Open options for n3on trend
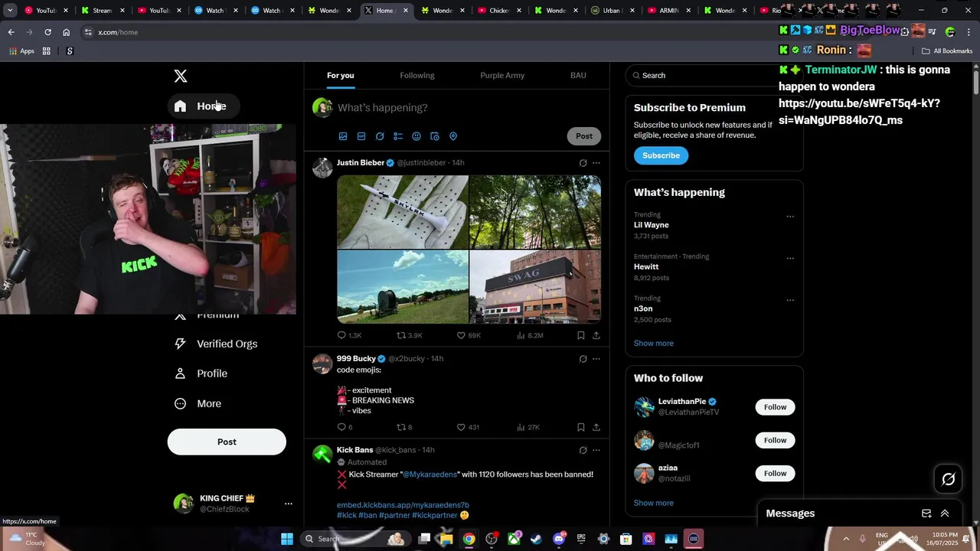 pyautogui.click(x=790, y=300)
